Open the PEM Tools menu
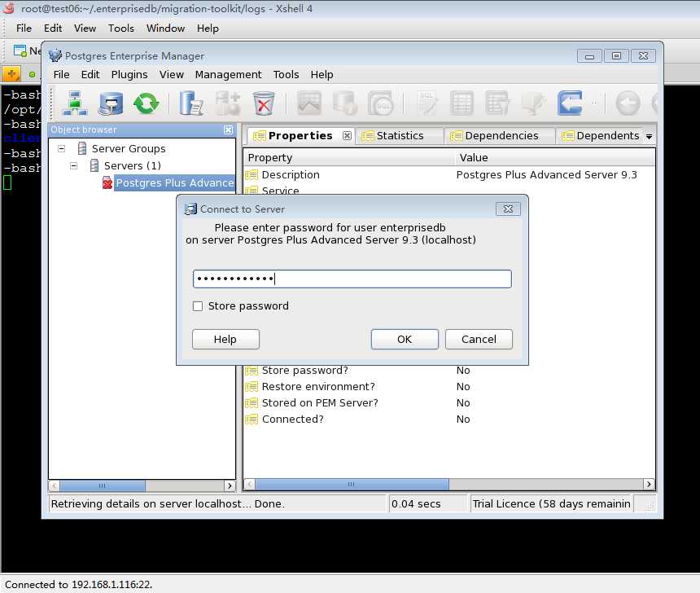The height and width of the screenshot is (593, 700). pyautogui.click(x=286, y=75)
